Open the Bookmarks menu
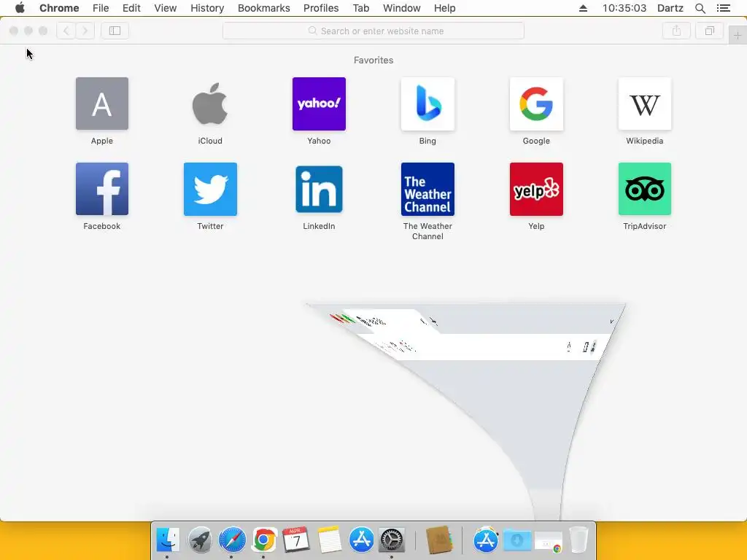 point(264,8)
